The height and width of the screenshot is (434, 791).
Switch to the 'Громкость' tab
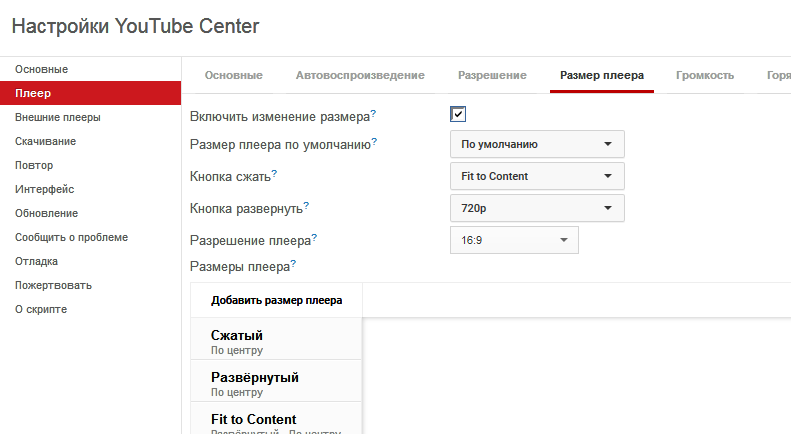(705, 75)
